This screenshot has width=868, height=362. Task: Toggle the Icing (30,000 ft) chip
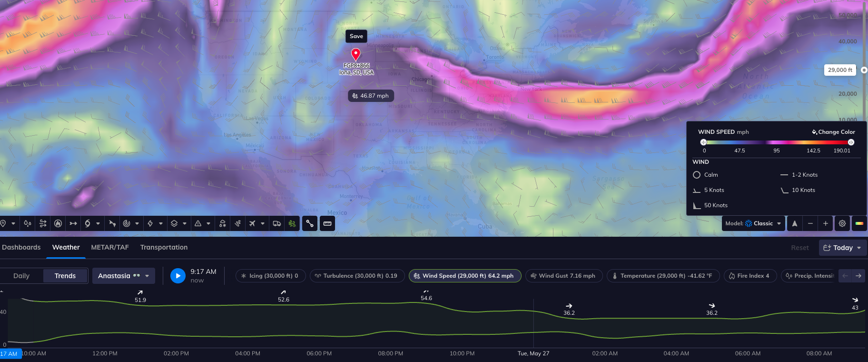click(x=270, y=276)
